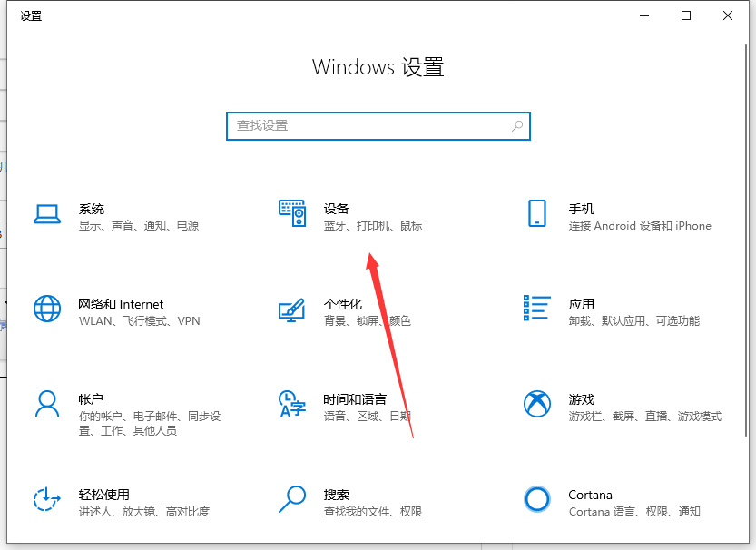Open 轻松使用 category title
The height and width of the screenshot is (550, 756).
point(104,495)
